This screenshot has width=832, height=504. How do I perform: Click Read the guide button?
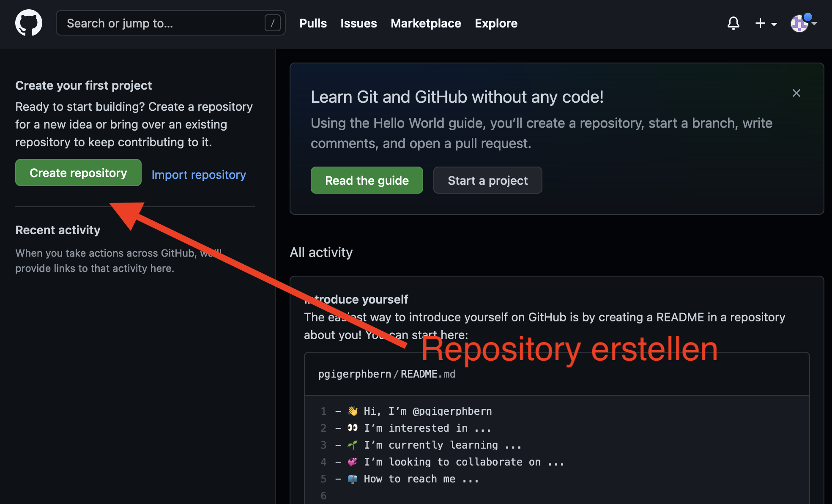click(367, 181)
